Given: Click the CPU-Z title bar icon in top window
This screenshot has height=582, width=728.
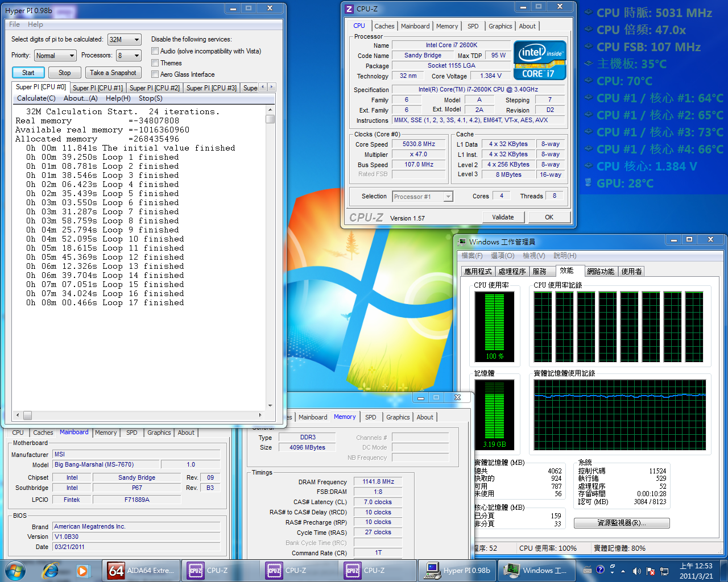Looking at the screenshot, I should pyautogui.click(x=350, y=9).
